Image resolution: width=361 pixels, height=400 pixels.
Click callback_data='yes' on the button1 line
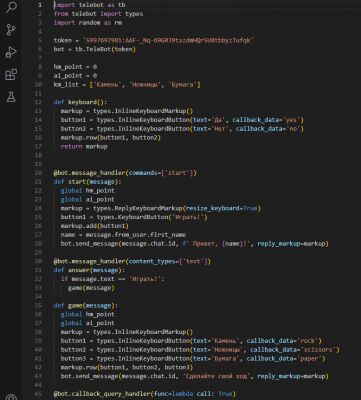(268, 120)
